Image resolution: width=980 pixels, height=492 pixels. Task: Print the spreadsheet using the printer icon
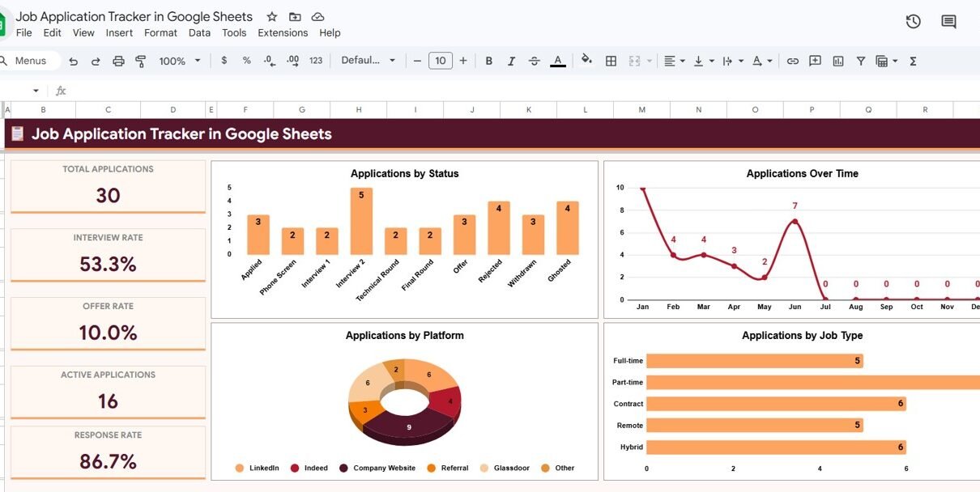tap(118, 61)
